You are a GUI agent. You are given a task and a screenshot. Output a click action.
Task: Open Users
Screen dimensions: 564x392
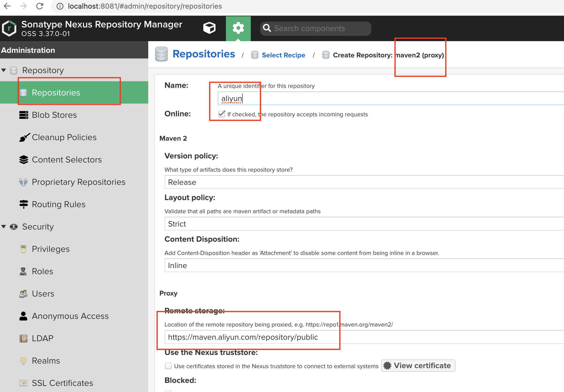pyautogui.click(x=43, y=294)
